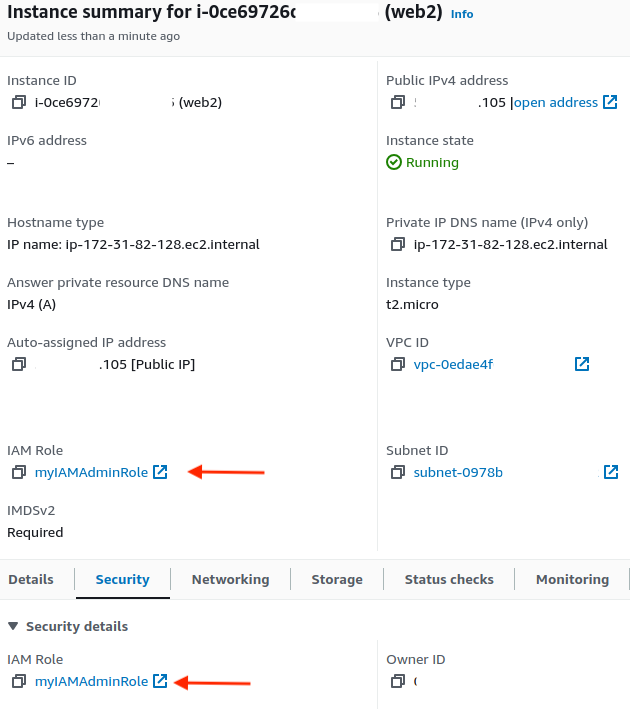Open the Storage tab
This screenshot has width=630, height=709.
click(337, 579)
